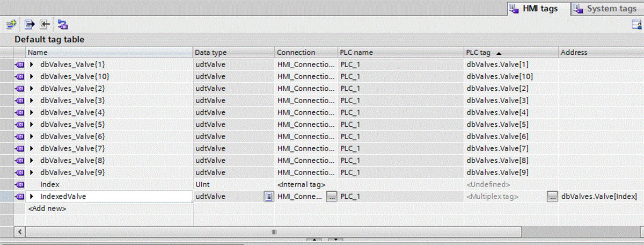Click the down arrow on the pane splitter
The image size is (644, 245).
tap(335, 240)
